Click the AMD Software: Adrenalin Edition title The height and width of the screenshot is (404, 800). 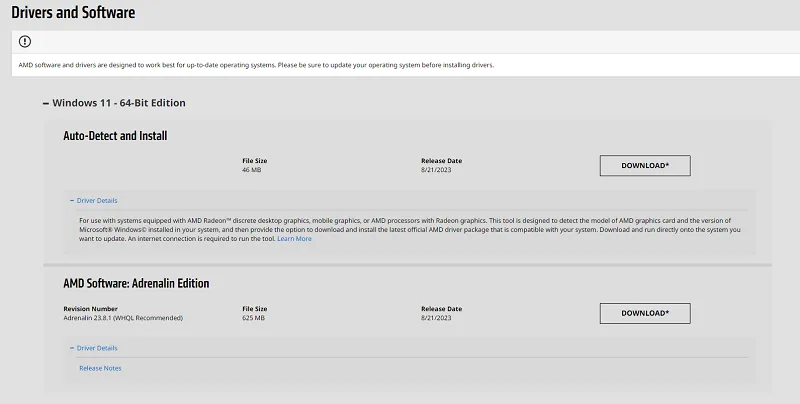pos(136,284)
